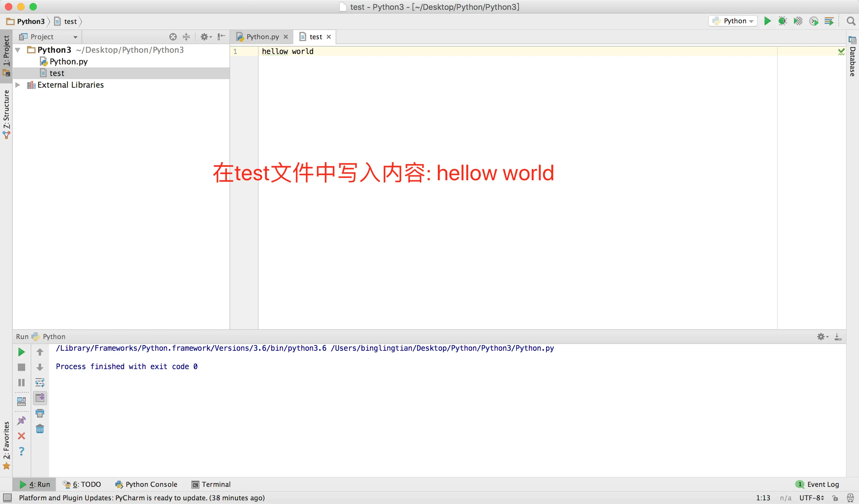Open the Python run configuration dropdown

click(x=733, y=21)
